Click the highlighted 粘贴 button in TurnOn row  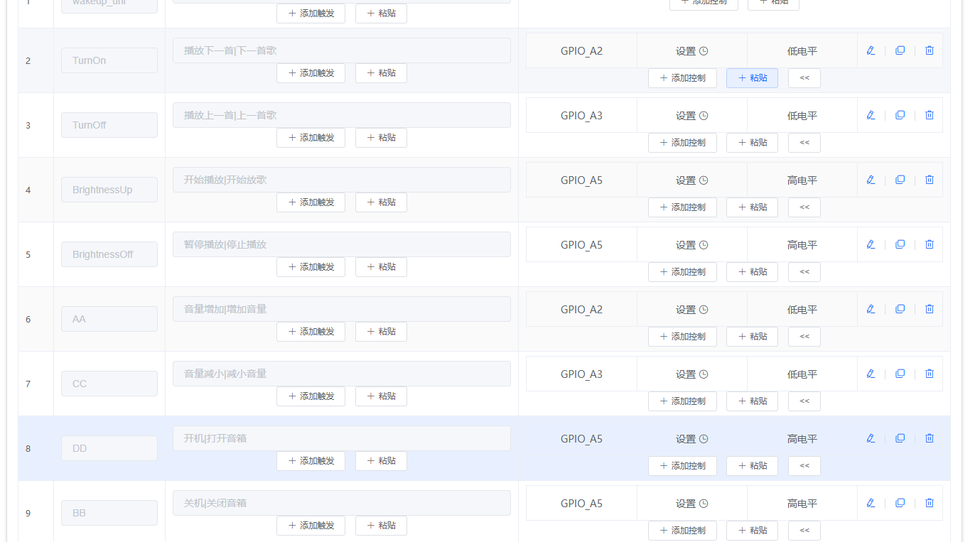(x=751, y=77)
